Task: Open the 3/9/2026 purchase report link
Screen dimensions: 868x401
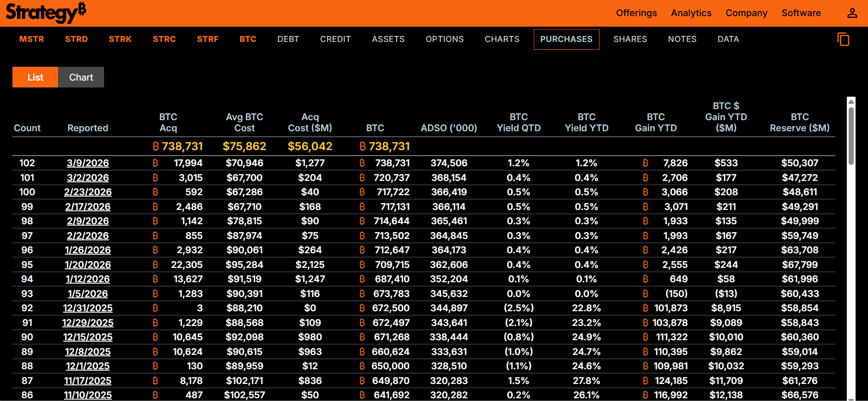Action: click(88, 163)
